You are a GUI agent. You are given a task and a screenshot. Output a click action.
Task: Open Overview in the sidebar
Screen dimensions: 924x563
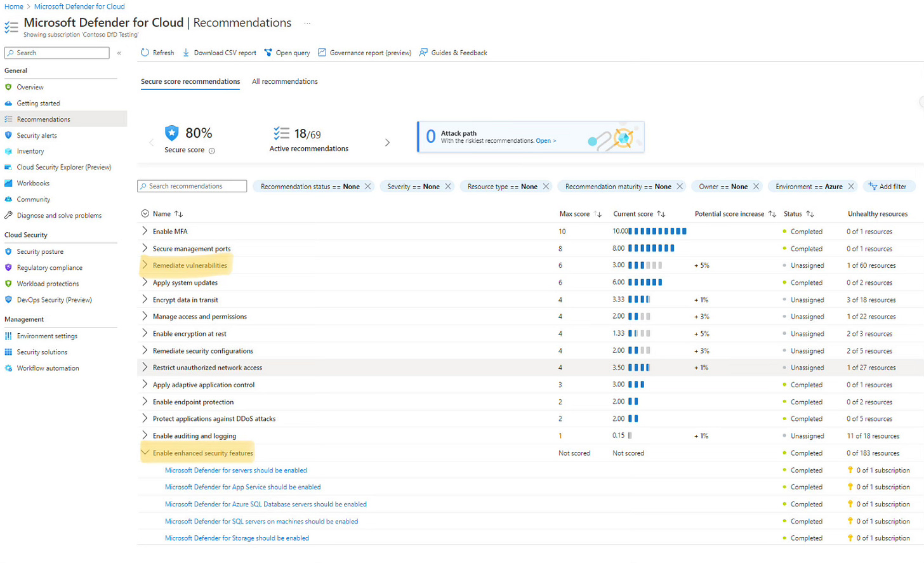click(x=30, y=87)
